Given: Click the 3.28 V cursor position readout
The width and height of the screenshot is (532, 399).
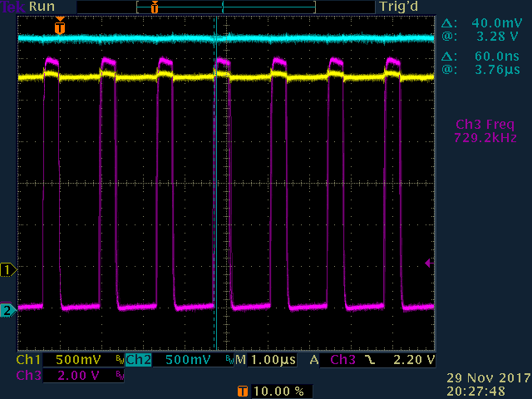Looking at the screenshot, I should pos(497,37).
